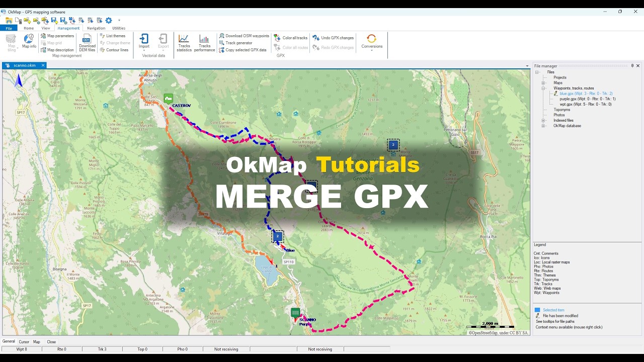Click Color all tracks
Screen dimensions: 644x362
(x=291, y=38)
